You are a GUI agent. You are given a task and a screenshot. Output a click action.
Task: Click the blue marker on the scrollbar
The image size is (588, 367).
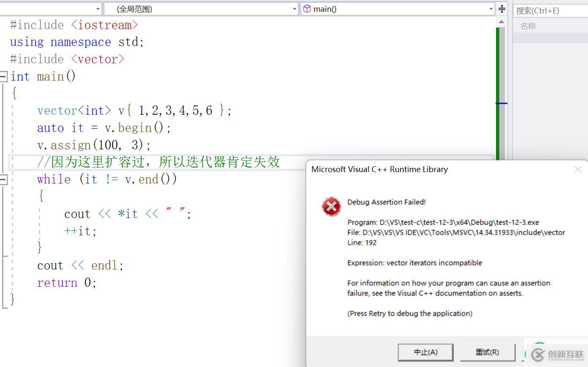pyautogui.click(x=501, y=103)
